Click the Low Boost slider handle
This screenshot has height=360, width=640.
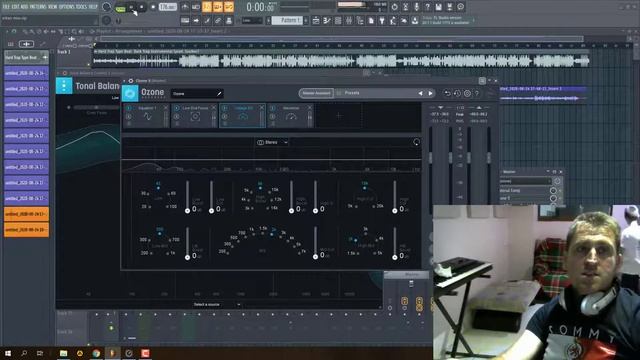187,211
